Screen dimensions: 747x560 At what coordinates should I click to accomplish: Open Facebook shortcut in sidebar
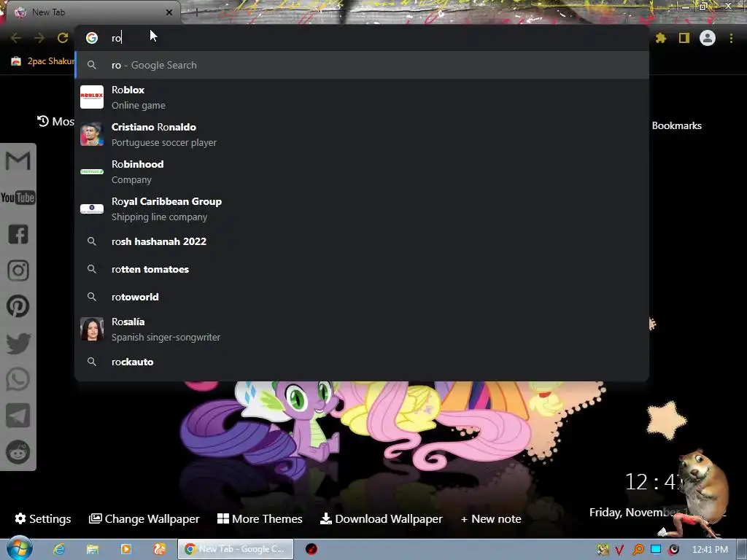(x=18, y=234)
